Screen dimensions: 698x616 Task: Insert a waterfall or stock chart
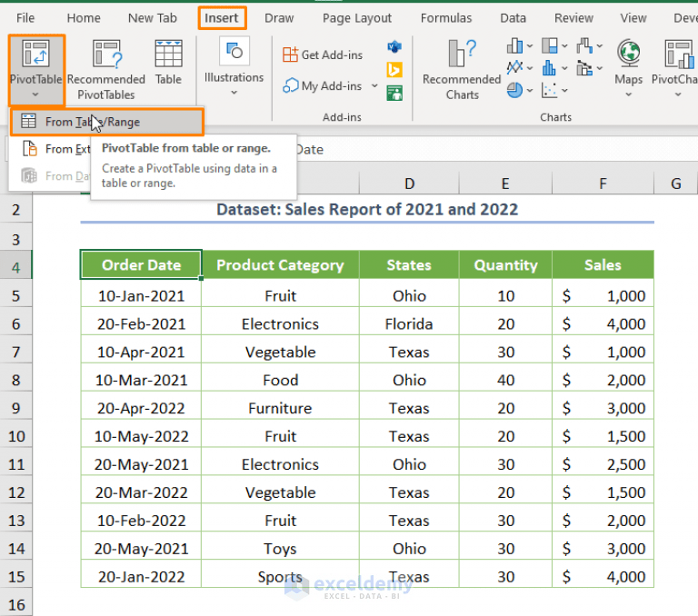[x=584, y=45]
